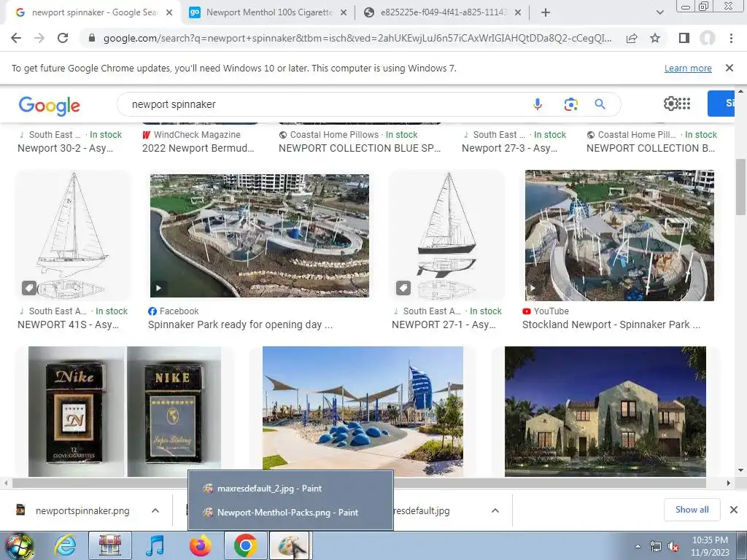Bookmark this page with the star icon
747x560 pixels.
tap(655, 38)
